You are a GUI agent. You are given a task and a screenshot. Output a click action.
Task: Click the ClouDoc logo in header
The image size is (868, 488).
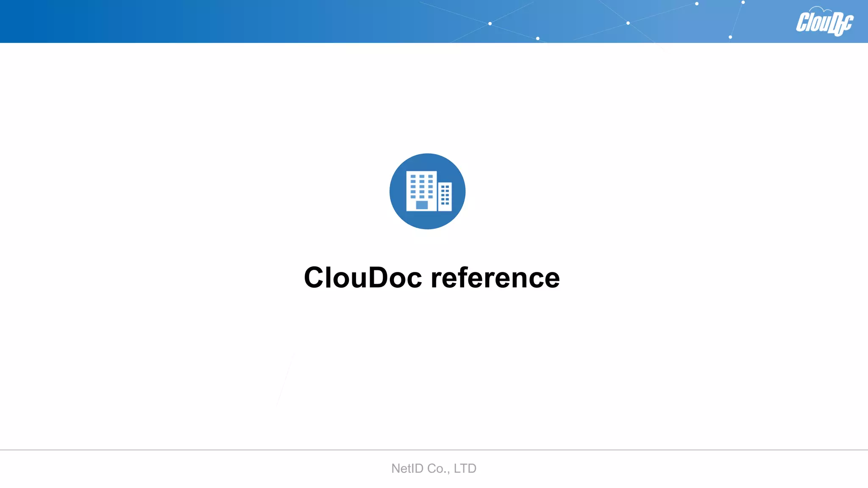pos(824,22)
